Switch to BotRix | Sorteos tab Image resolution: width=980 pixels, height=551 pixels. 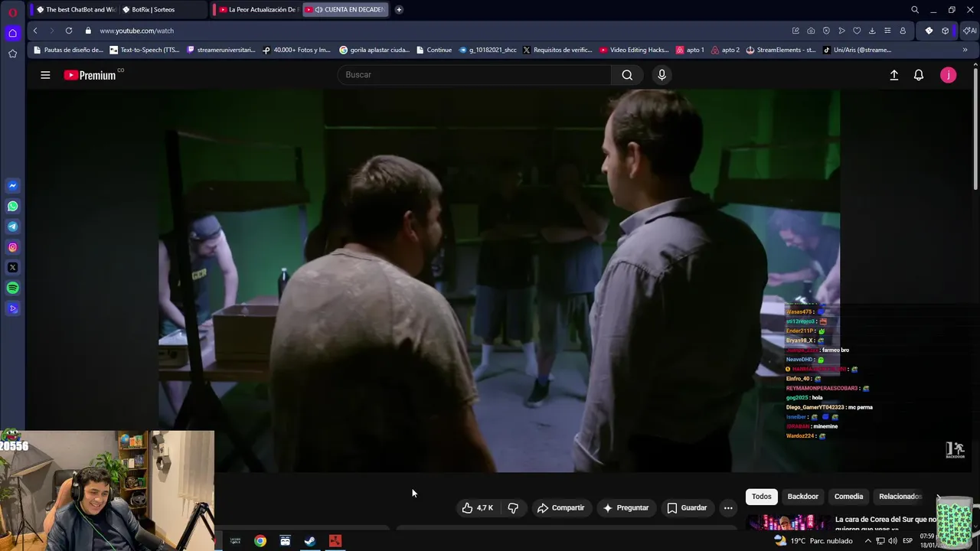[162, 10]
